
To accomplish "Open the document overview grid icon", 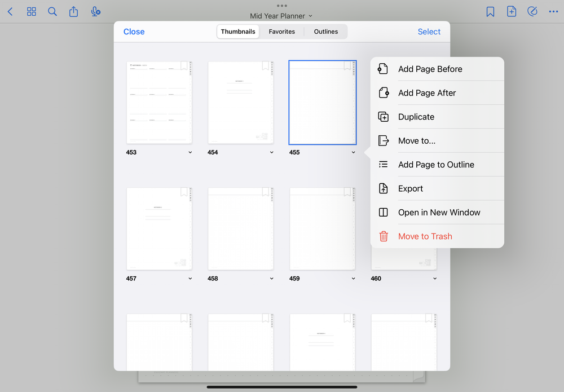I will tap(31, 11).
